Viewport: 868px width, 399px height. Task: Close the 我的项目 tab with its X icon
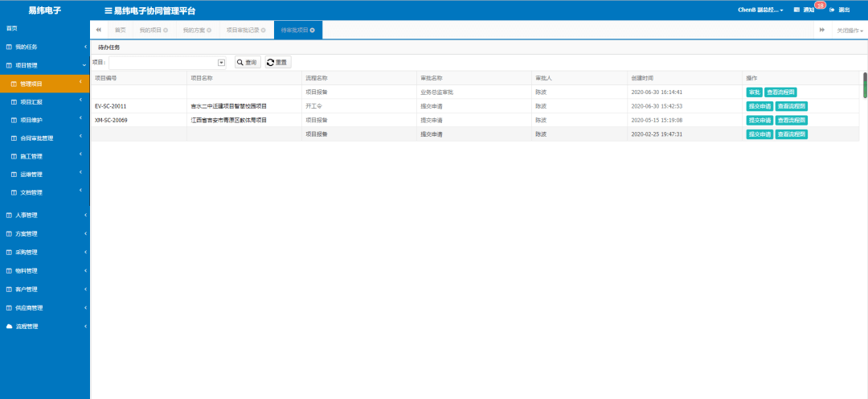[166, 30]
